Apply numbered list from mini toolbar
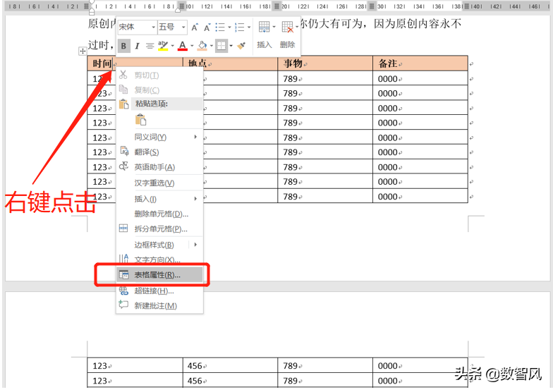This screenshot has width=553, height=392. [240, 27]
